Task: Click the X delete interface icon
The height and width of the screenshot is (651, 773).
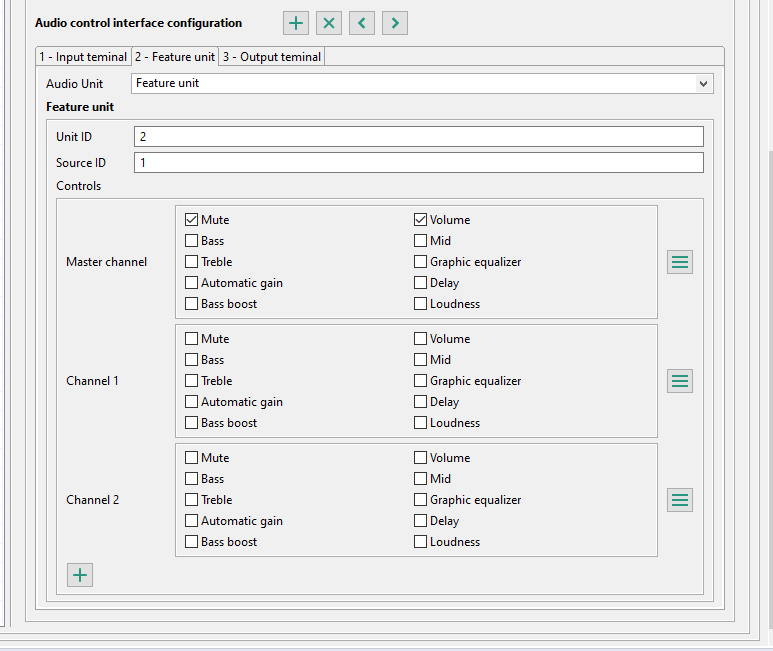Action: 329,23
